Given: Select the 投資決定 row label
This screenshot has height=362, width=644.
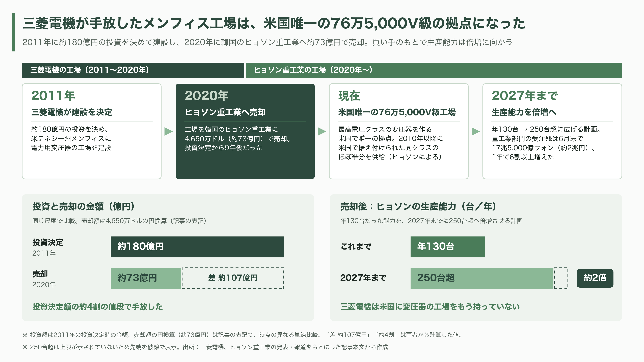Looking at the screenshot, I should coord(48,242).
